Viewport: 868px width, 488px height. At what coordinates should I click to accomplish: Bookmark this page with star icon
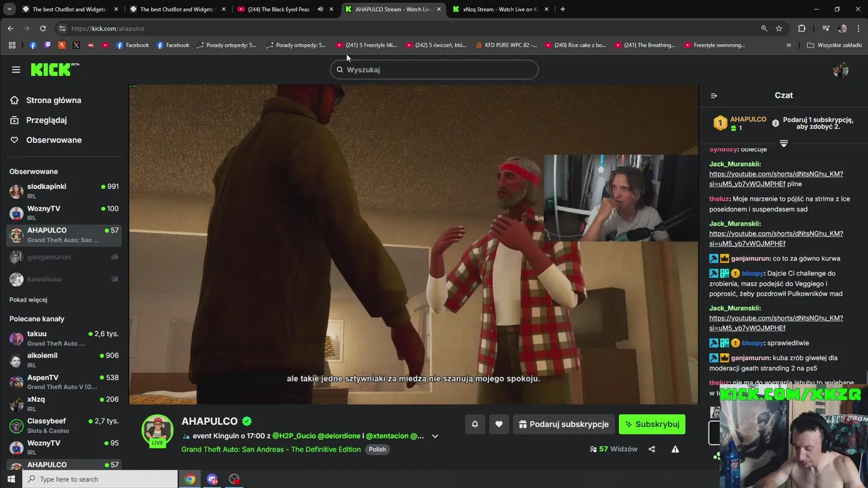[x=778, y=28]
